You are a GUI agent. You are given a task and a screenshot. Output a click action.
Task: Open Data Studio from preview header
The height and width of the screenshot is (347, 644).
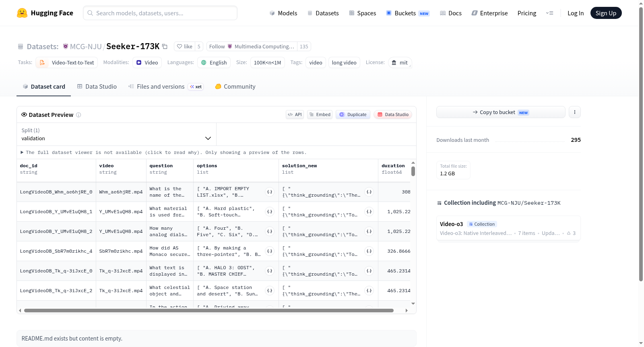393,114
